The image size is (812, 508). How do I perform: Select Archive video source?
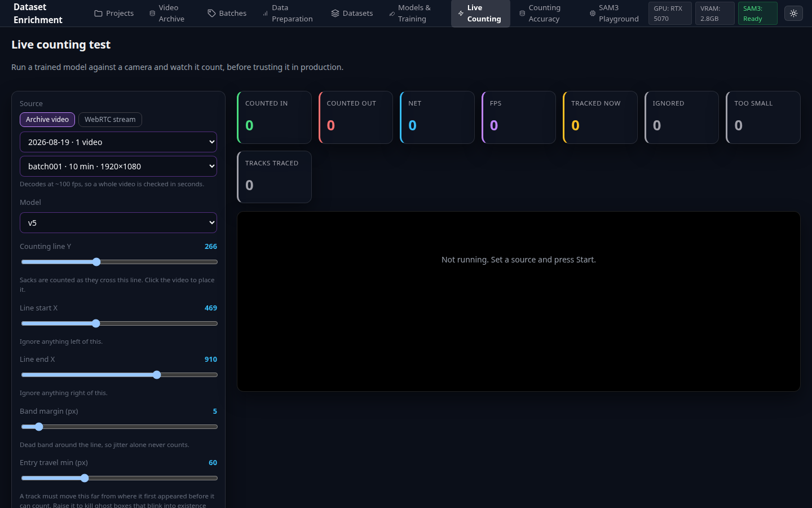click(47, 120)
